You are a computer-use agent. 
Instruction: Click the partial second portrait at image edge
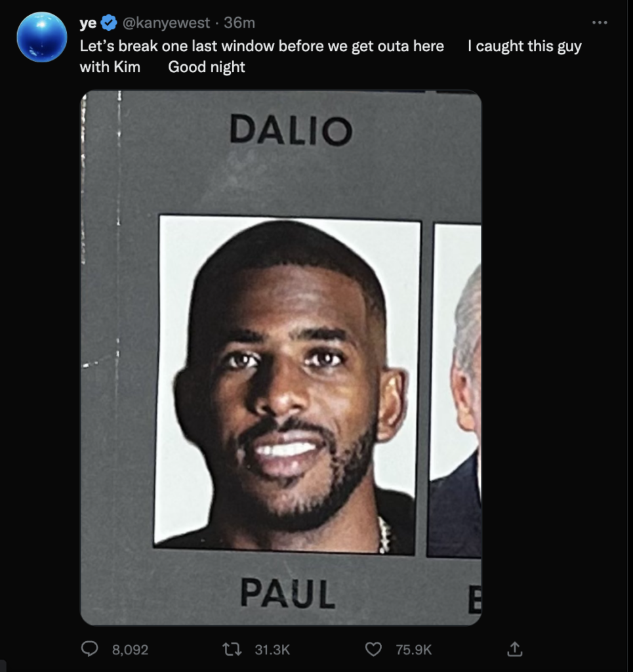(x=455, y=390)
